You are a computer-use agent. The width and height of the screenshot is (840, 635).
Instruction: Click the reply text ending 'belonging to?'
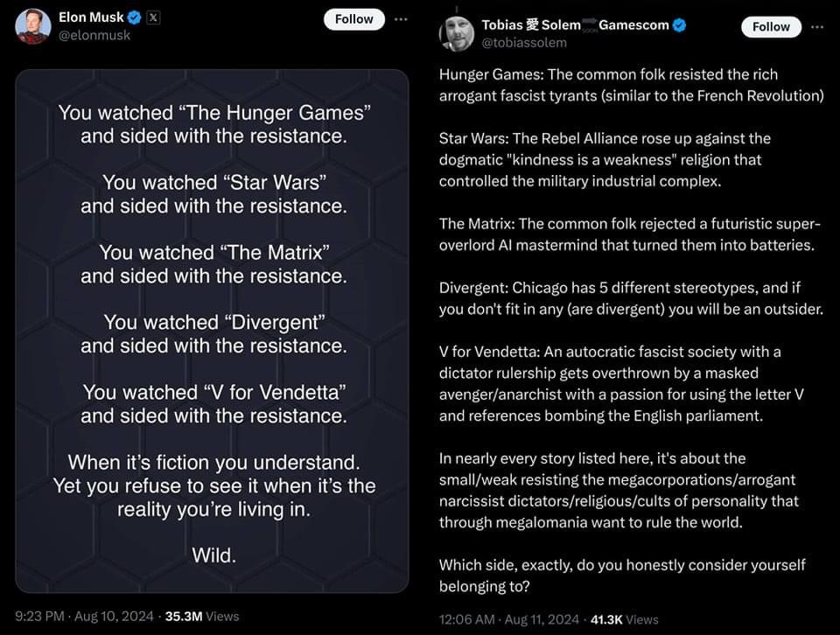[622, 576]
